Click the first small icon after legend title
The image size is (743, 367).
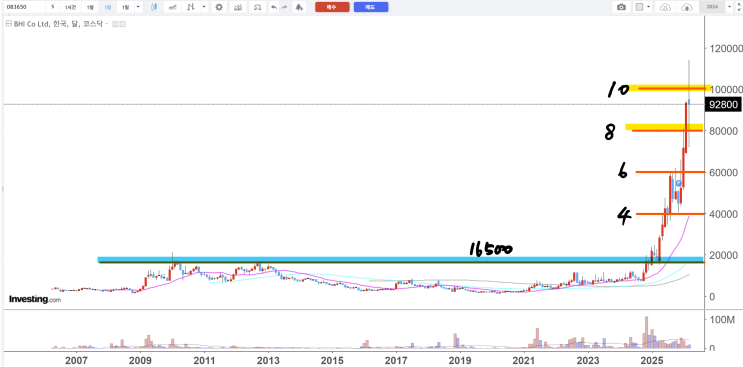click(x=115, y=24)
